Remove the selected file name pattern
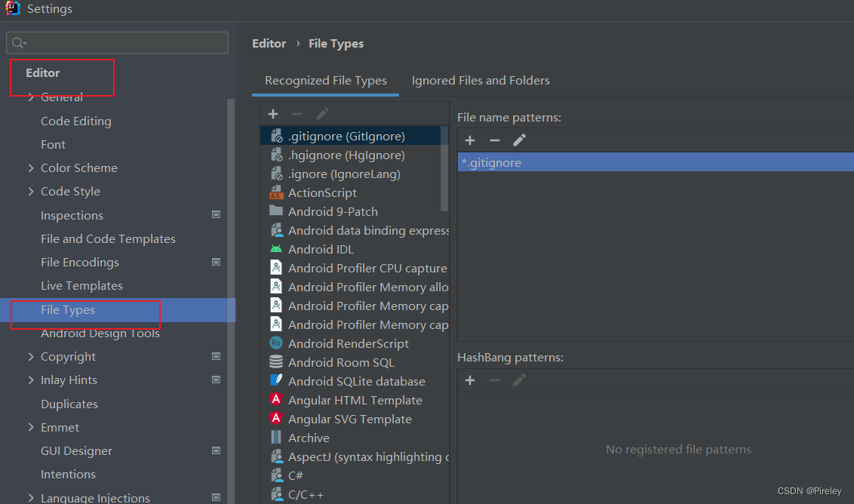Viewport: 854px width, 504px height. pyautogui.click(x=495, y=140)
